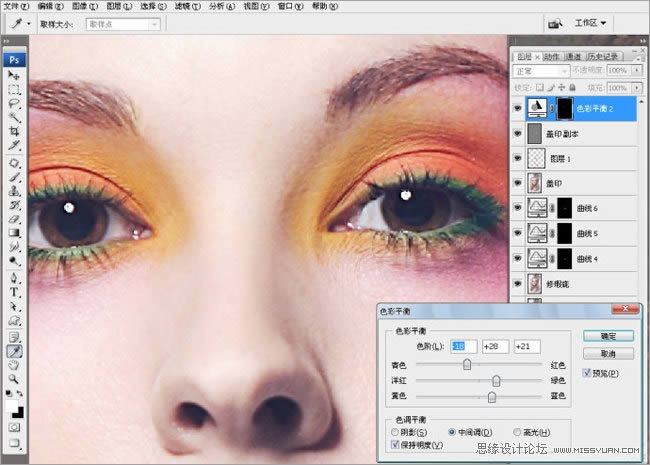
Task: Click the 青色-红色 slider handle
Action: pyautogui.click(x=467, y=364)
